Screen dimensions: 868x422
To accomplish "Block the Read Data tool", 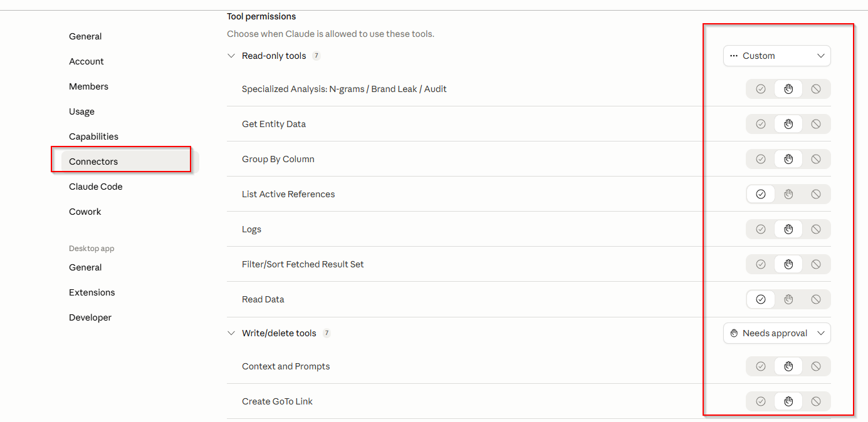I will [x=816, y=299].
